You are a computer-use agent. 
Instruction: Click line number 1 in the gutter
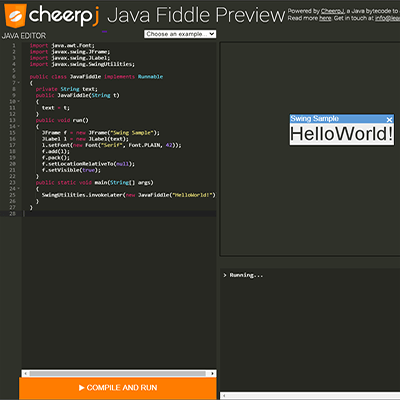coord(14,45)
